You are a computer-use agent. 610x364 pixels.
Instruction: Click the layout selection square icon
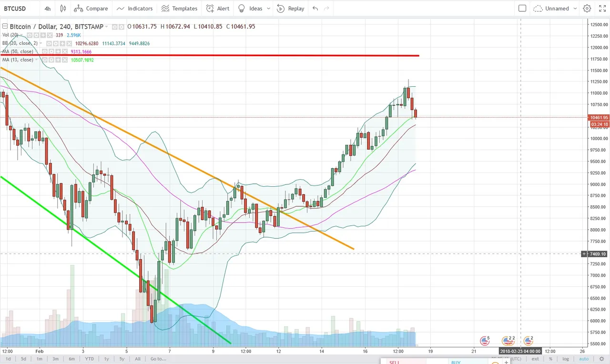coord(522,8)
